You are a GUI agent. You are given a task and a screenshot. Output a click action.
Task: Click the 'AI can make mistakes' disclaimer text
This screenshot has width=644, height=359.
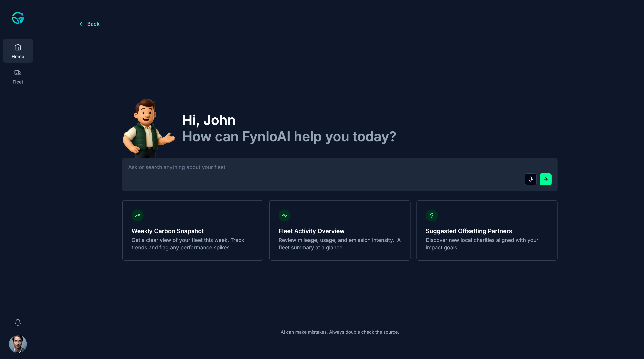click(340, 332)
